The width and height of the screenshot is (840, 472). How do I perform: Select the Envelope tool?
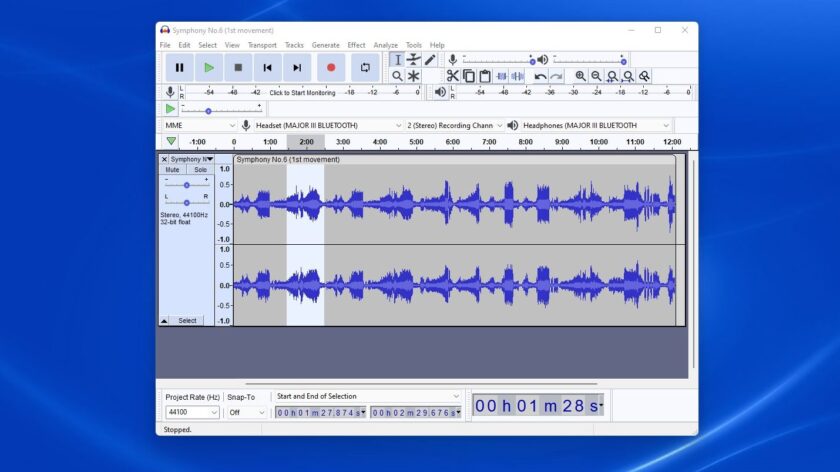413,60
